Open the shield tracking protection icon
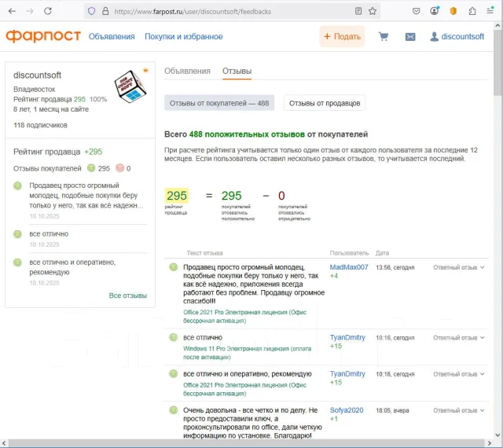This screenshot has height=448, width=503. pos(92,12)
